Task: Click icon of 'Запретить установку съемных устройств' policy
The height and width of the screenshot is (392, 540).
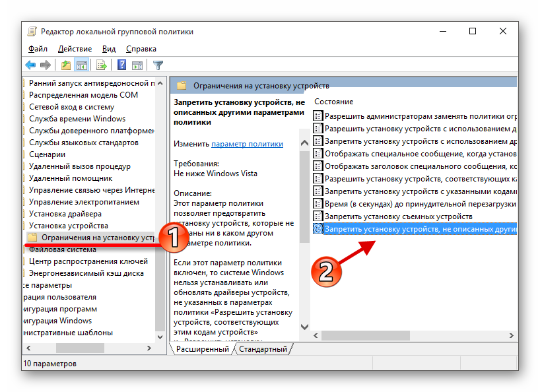Action: coord(318,216)
